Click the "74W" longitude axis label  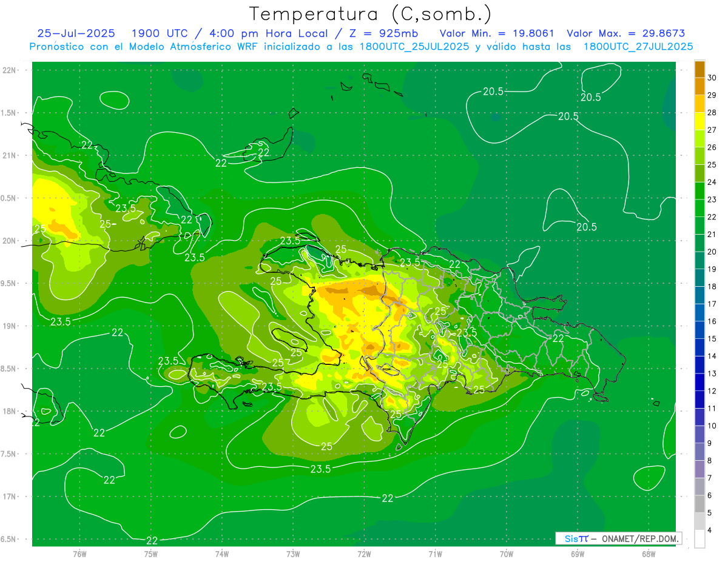pyautogui.click(x=222, y=554)
